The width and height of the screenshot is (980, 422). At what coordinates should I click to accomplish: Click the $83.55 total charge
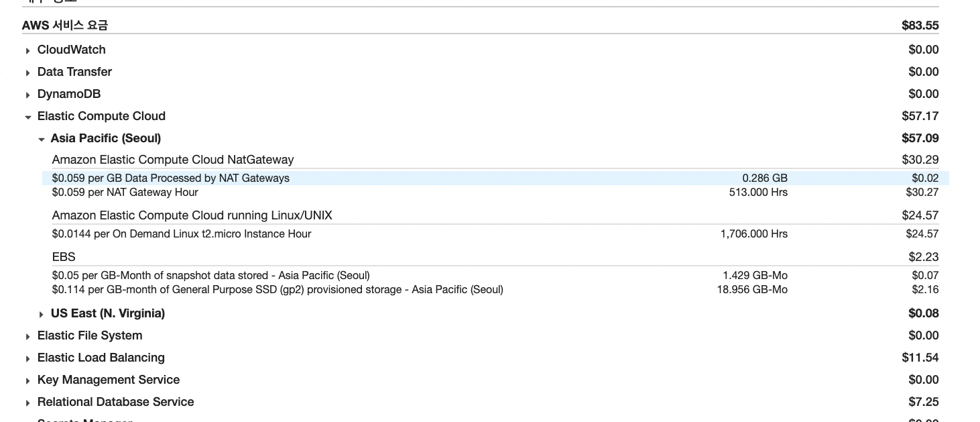pyautogui.click(x=920, y=25)
